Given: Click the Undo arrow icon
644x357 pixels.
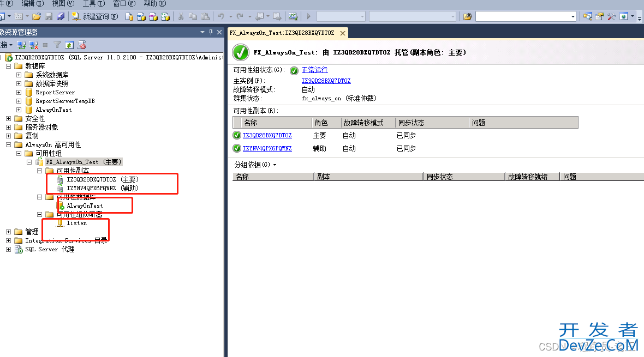Looking at the screenshot, I should 221,17.
